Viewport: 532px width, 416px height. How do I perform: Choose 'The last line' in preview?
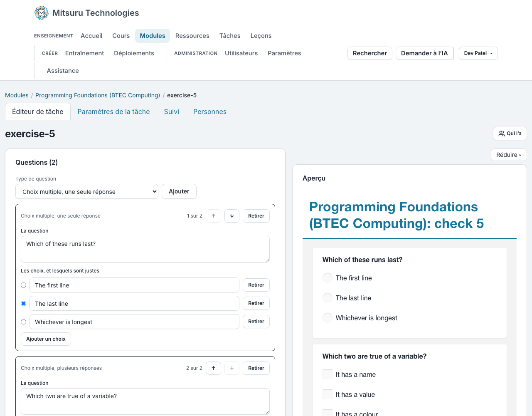(328, 298)
